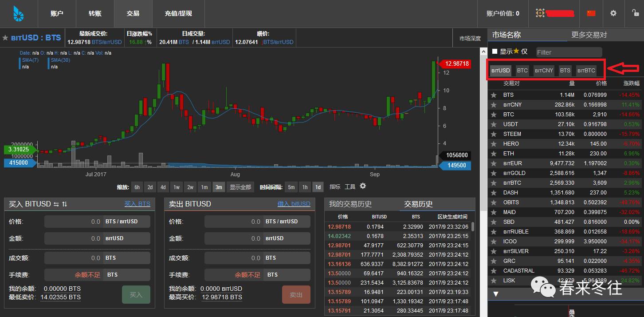Sort markets by 量 volume header

[x=572, y=83]
